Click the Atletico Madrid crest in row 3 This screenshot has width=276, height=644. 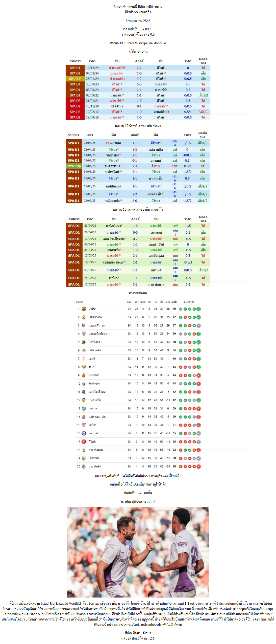84,326
